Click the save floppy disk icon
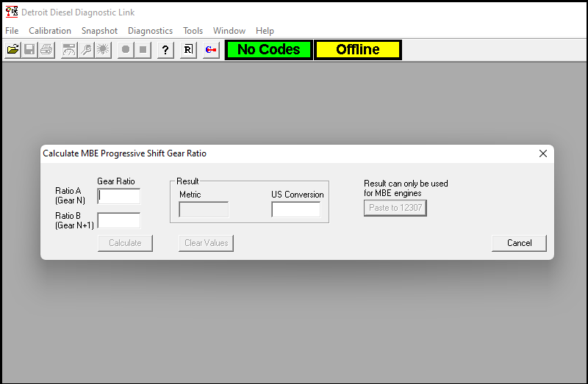The image size is (588, 384). click(x=29, y=50)
